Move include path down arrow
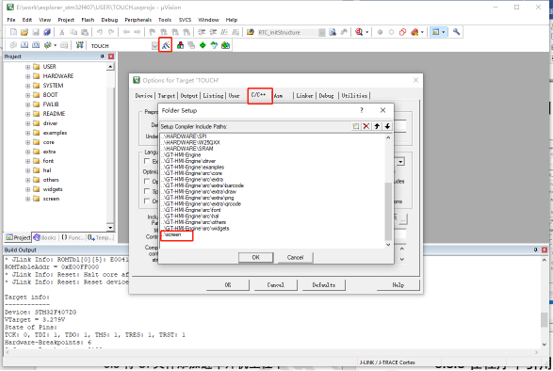 tap(387, 126)
